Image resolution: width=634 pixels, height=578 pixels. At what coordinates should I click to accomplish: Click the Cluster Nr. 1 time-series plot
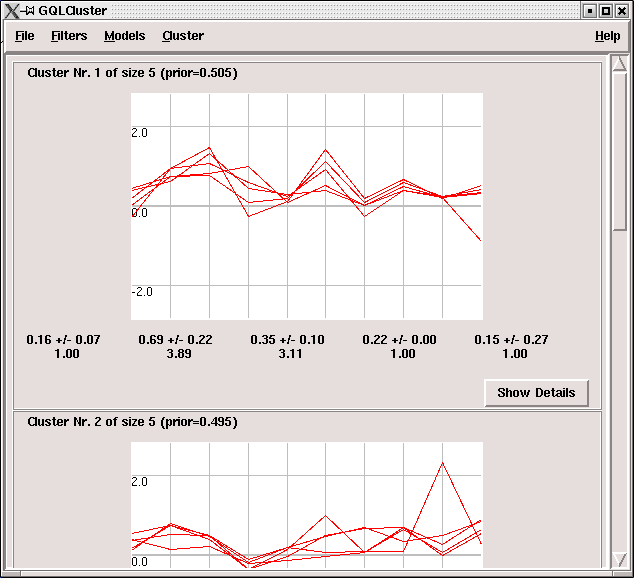(x=307, y=206)
